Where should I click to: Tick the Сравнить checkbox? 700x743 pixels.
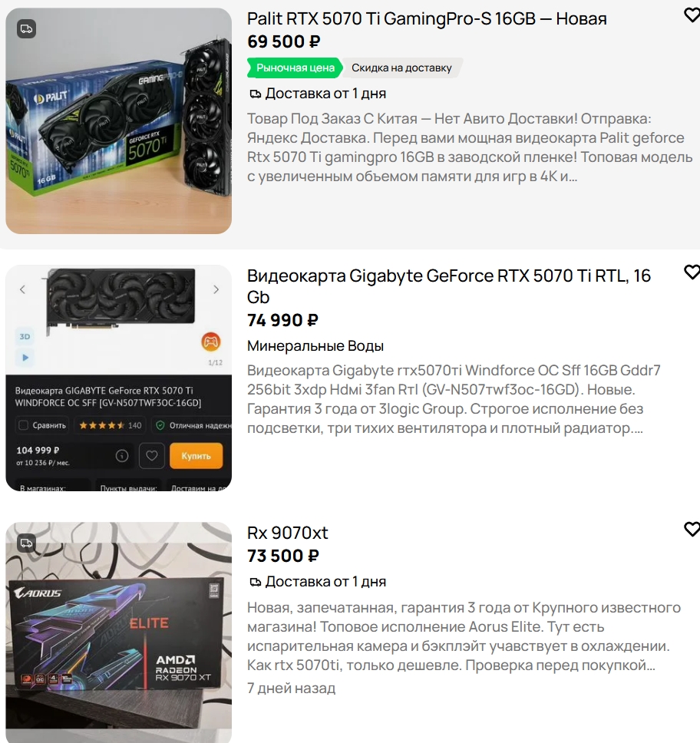coord(23,425)
